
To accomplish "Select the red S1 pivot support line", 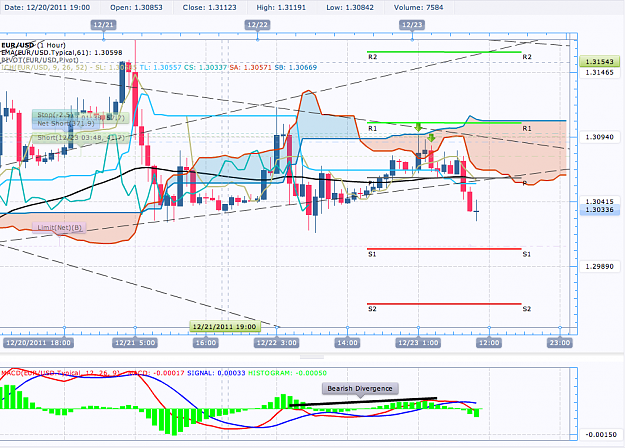I will (x=444, y=249).
